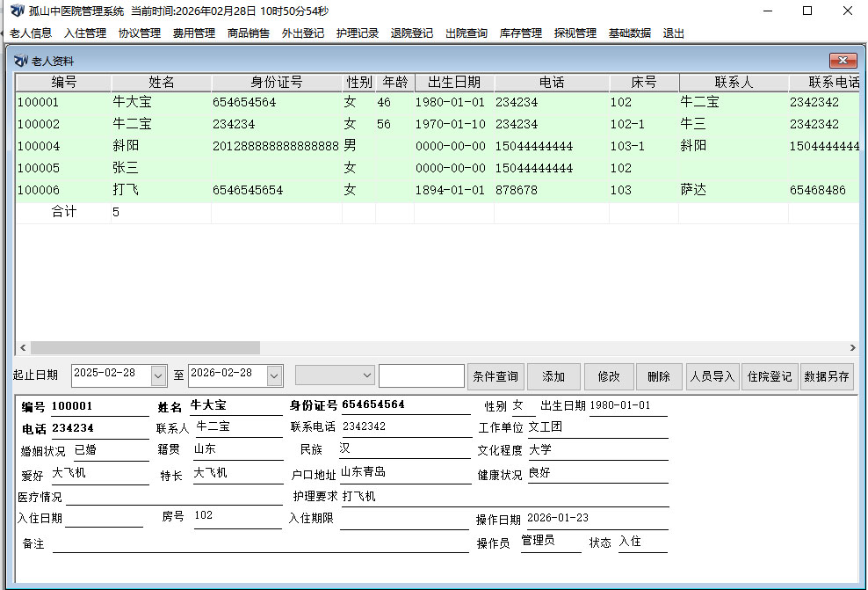The image size is (868, 590).
Task: Click 住院登记 button
Action: click(769, 376)
